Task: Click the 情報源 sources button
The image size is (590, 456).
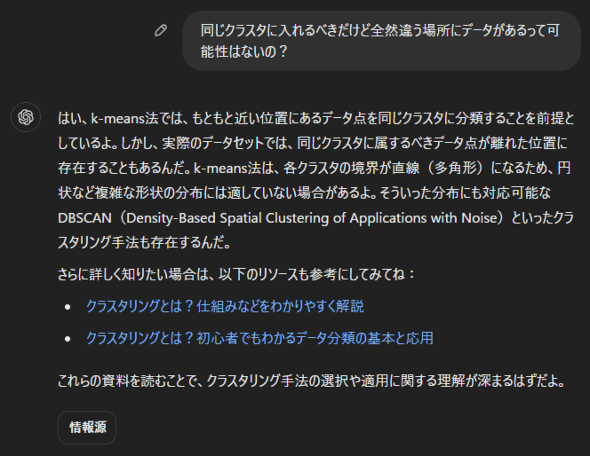Action: 87,427
